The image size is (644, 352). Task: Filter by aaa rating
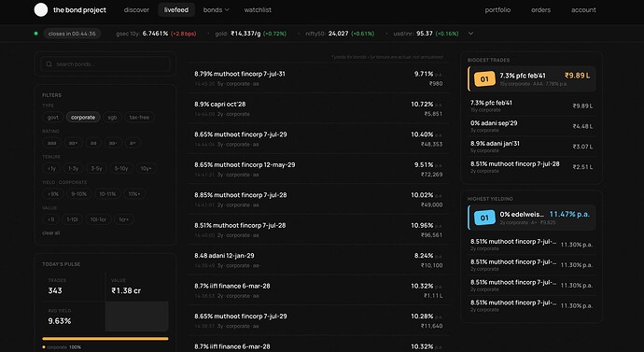[x=51, y=143]
